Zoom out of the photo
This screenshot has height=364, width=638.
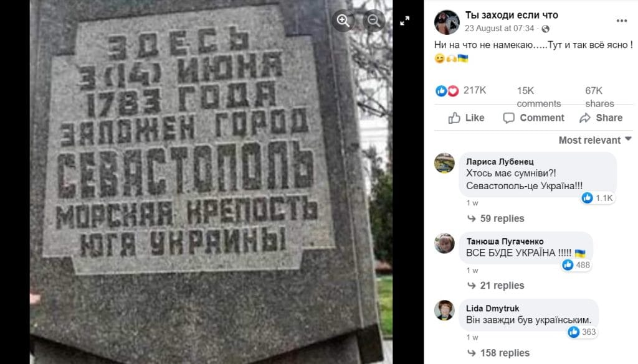(x=374, y=21)
